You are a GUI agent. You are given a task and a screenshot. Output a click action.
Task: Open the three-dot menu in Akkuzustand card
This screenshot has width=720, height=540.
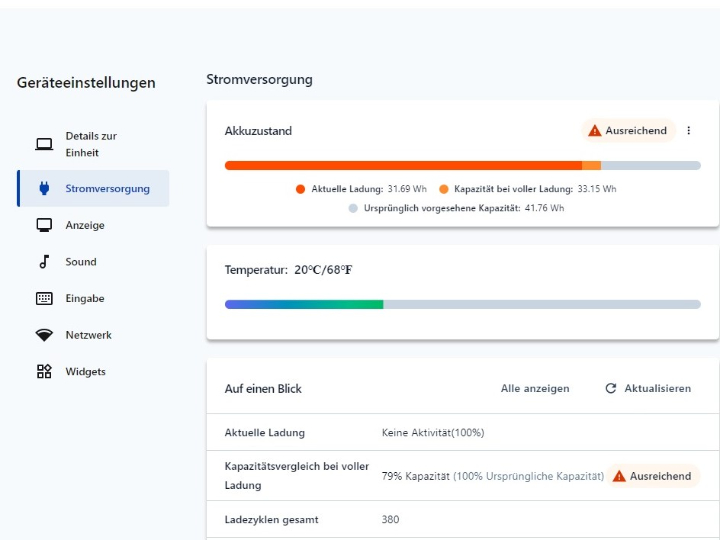coord(688,131)
